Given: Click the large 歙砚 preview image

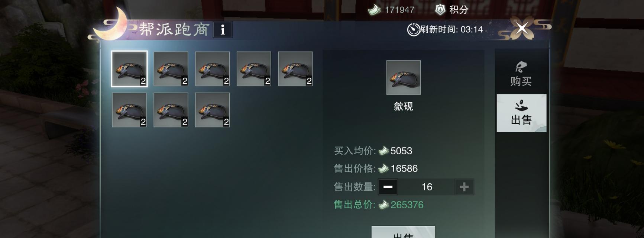Looking at the screenshot, I should click(404, 77).
